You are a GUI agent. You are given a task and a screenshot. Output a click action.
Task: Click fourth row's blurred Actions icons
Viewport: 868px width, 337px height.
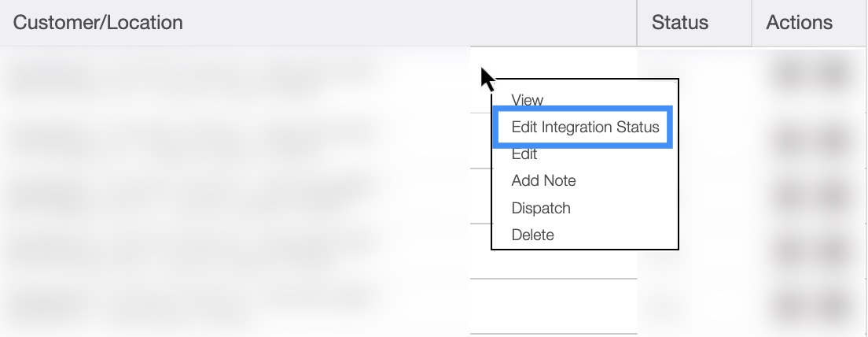coord(811,250)
